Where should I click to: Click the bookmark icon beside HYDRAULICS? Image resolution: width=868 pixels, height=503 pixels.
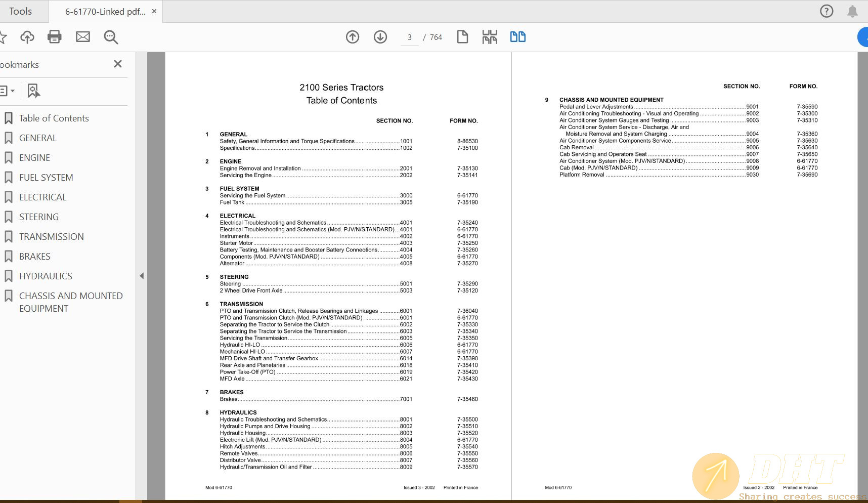(9, 276)
